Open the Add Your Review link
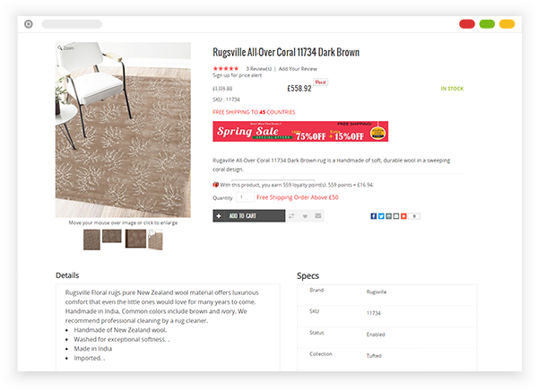 [x=298, y=69]
